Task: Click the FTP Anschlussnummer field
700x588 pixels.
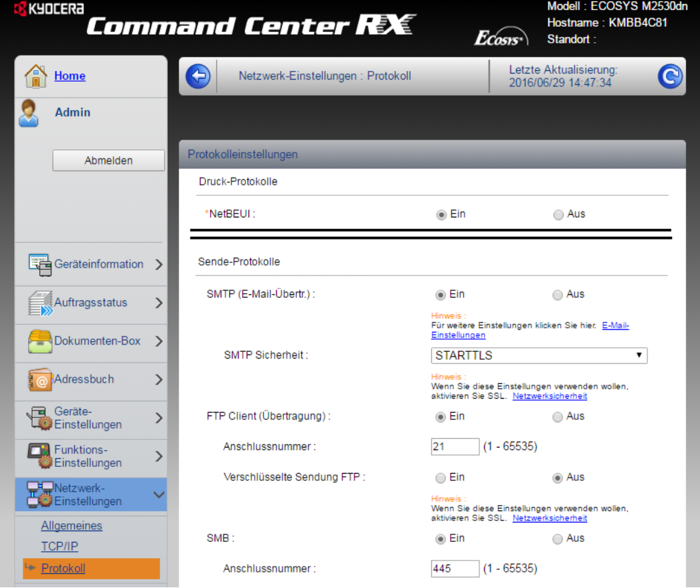Action: (455, 446)
